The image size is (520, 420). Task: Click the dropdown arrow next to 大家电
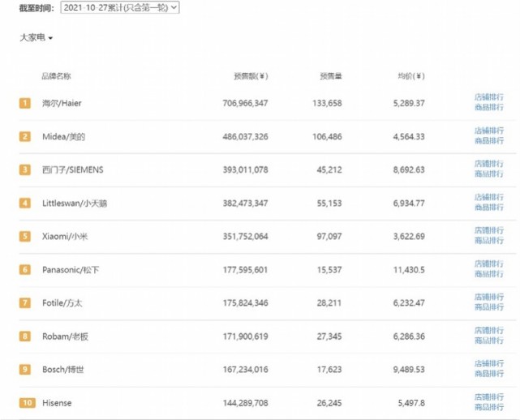click(x=50, y=39)
